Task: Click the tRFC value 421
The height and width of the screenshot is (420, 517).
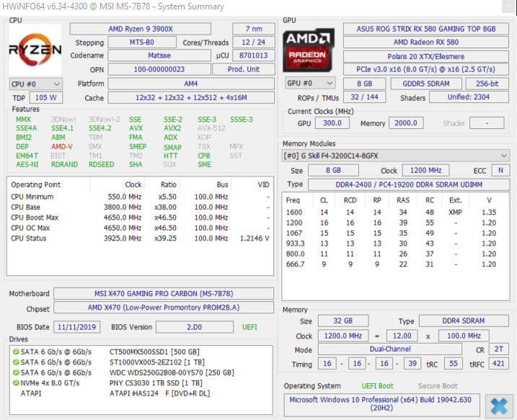Action: [498, 363]
